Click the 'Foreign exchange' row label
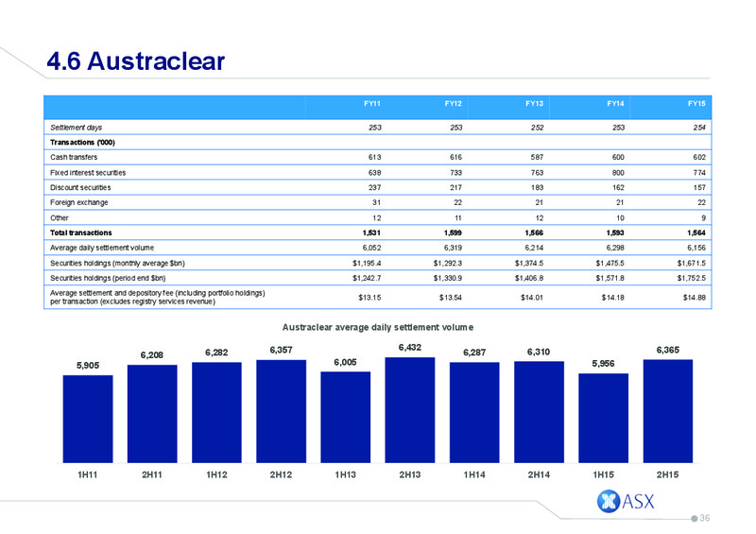 (79, 202)
